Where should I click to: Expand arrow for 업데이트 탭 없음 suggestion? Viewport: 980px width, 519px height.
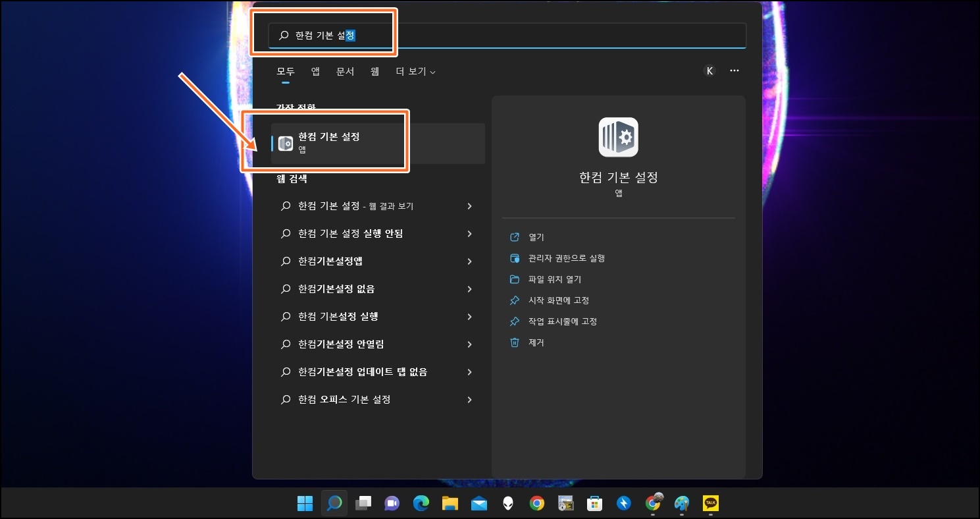[x=469, y=372]
